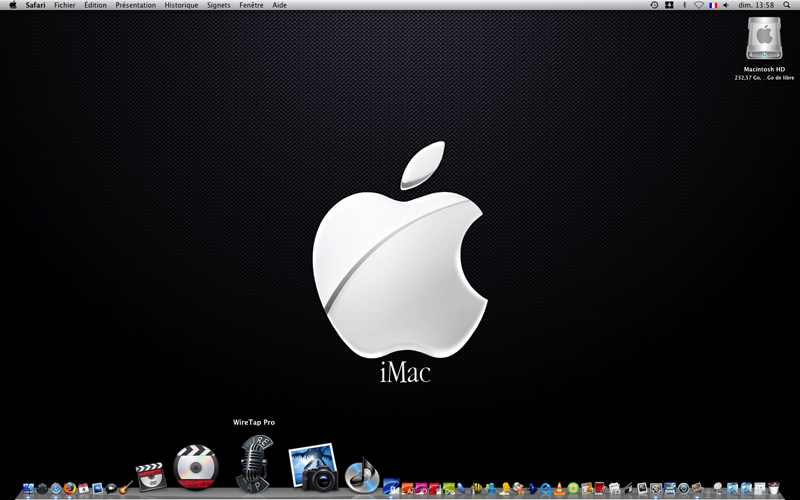This screenshot has width=800, height=500.
Task: Toggle Bluetooth menu bar icon
Action: pos(684,5)
